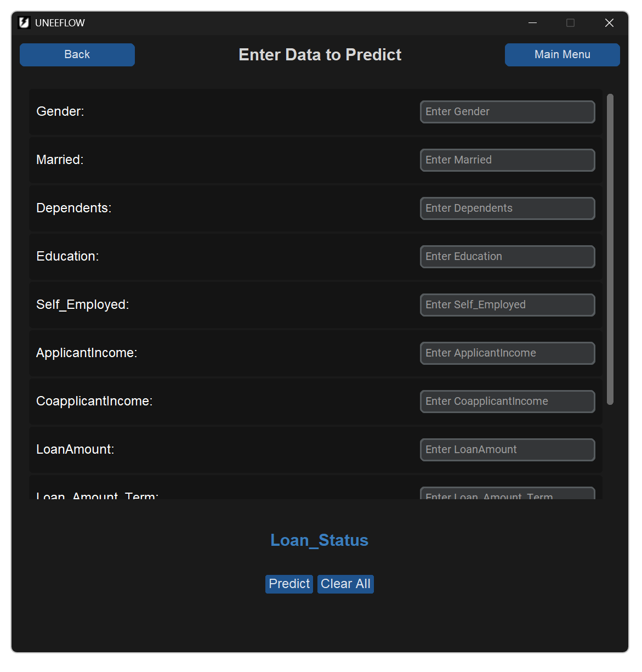
Task: Focus the partially visible Loan_Amount_Term field
Action: [x=507, y=494]
